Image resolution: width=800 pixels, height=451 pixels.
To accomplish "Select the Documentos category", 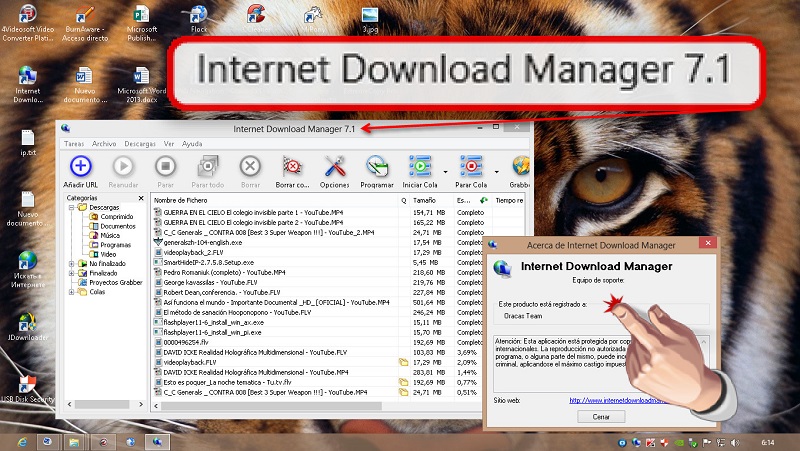I will pos(118,226).
